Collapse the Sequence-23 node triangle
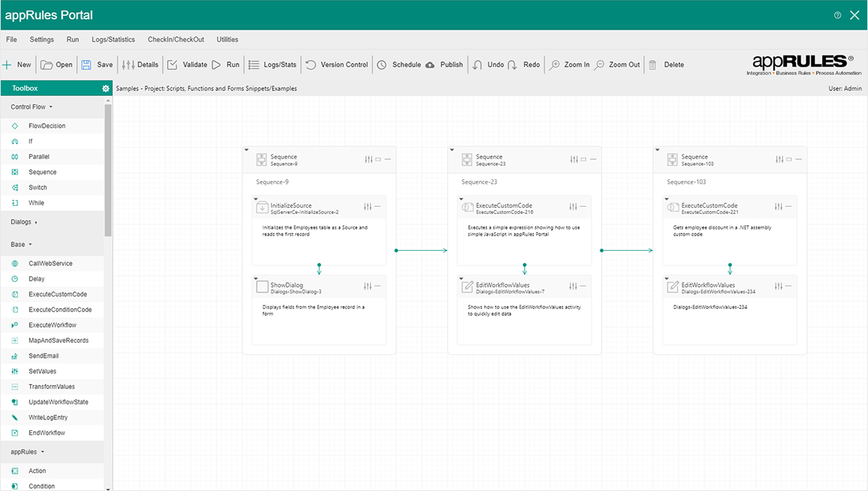 [x=452, y=150]
